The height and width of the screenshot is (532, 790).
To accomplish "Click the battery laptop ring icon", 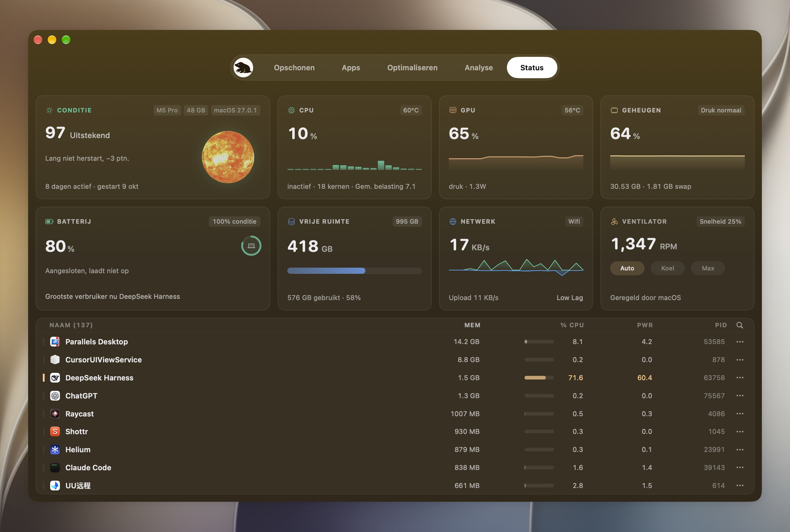I will (x=251, y=246).
